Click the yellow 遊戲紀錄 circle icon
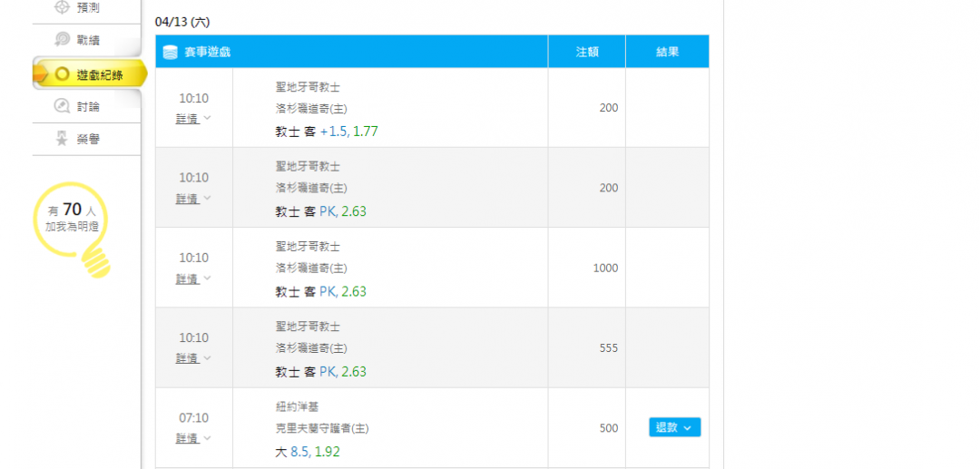This screenshot has width=980, height=469. click(62, 75)
